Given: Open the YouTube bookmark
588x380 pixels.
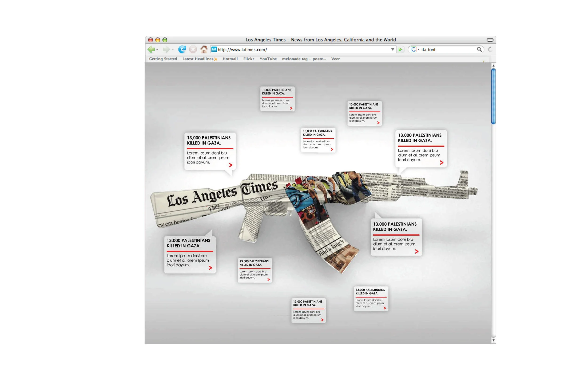Looking at the screenshot, I should [x=268, y=59].
